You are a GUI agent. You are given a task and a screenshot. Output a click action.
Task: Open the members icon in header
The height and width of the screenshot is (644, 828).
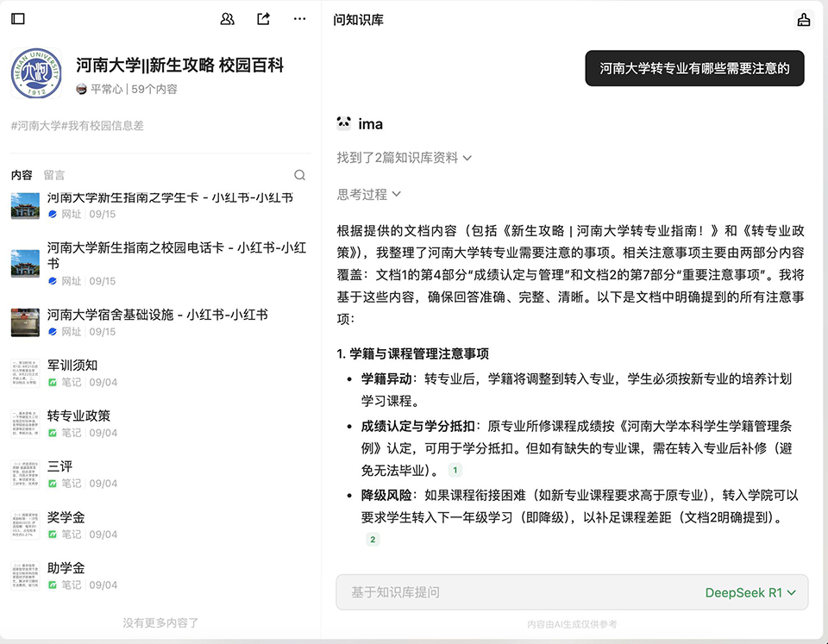228,19
